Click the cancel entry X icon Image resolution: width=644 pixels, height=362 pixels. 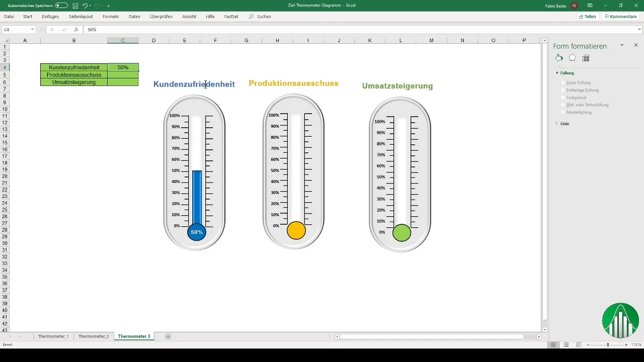[52, 30]
